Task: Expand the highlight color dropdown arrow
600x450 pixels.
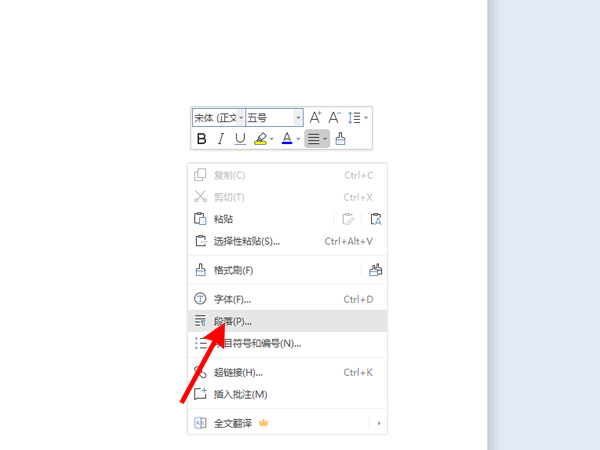Action: (x=272, y=140)
